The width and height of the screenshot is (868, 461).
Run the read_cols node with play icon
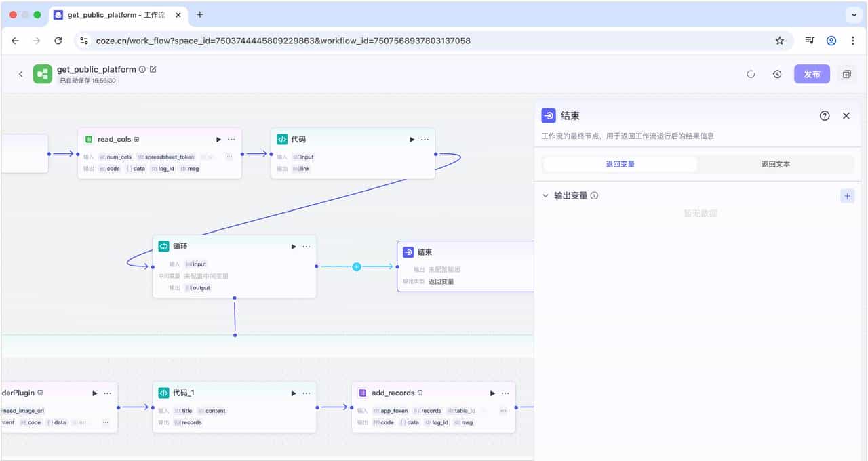218,140
